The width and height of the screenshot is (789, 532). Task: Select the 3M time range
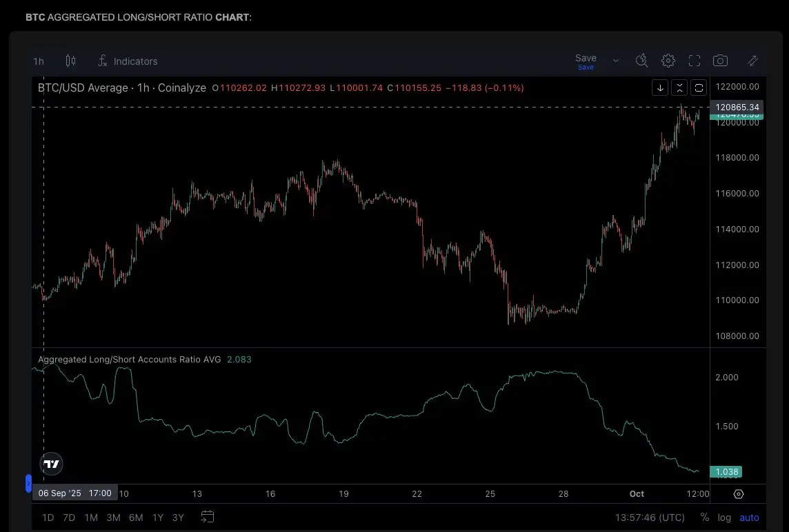[x=113, y=518]
